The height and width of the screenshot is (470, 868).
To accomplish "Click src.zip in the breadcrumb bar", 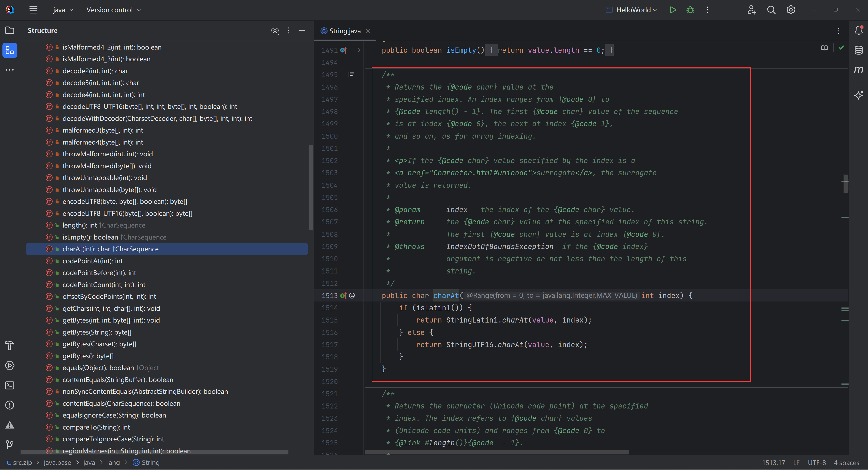I will point(19,463).
